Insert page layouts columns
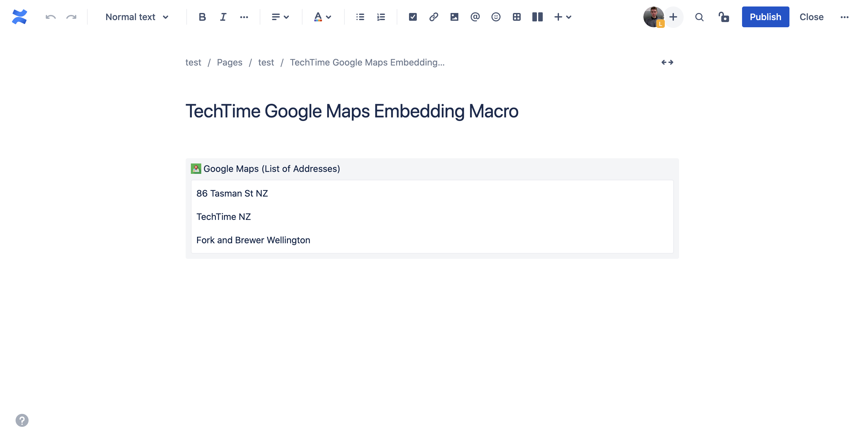The height and width of the screenshot is (445, 868). pos(537,17)
